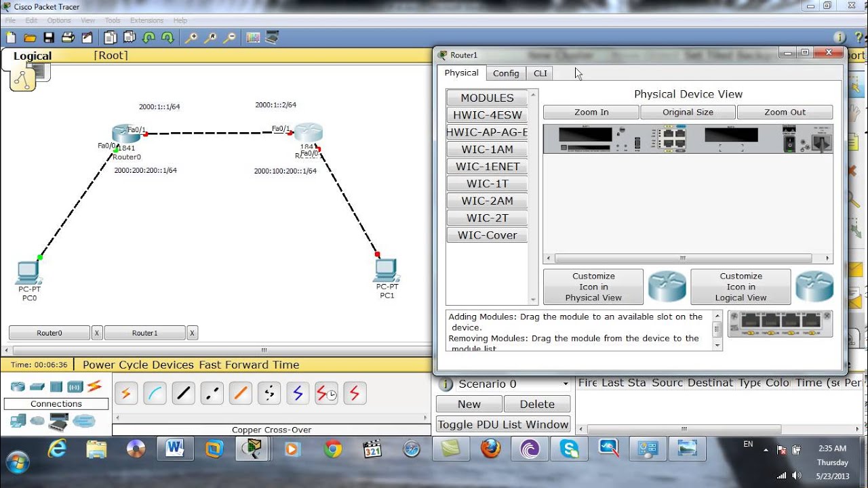Click the Power Cycle Devices control

click(138, 365)
